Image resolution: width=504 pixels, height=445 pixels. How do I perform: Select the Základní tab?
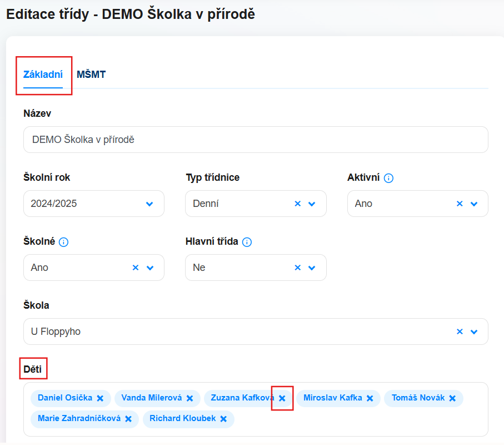click(43, 75)
